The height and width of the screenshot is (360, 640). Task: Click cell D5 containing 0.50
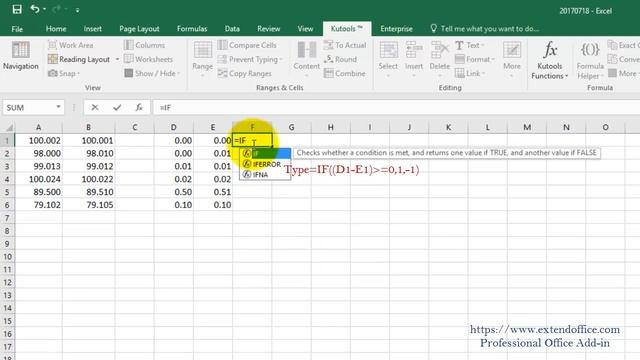(x=174, y=192)
